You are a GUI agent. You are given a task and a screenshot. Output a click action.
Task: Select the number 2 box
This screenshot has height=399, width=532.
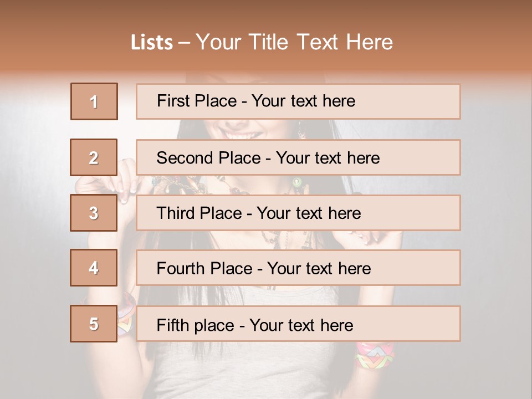pyautogui.click(x=94, y=157)
